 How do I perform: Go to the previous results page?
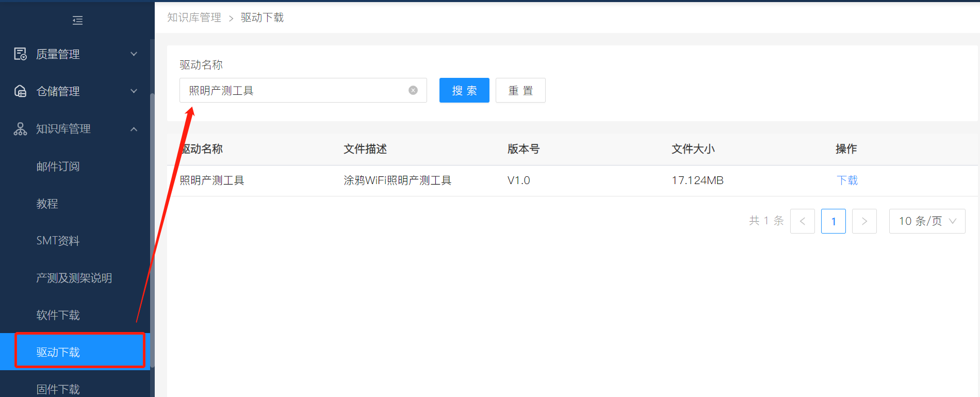coord(803,221)
